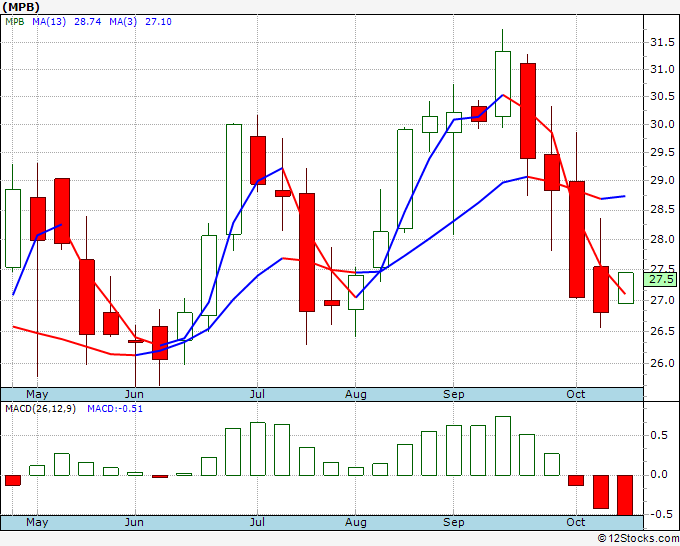Click the 26.0 price axis label
Image resolution: width=680 pixels, height=546 pixels.
pyautogui.click(x=662, y=363)
